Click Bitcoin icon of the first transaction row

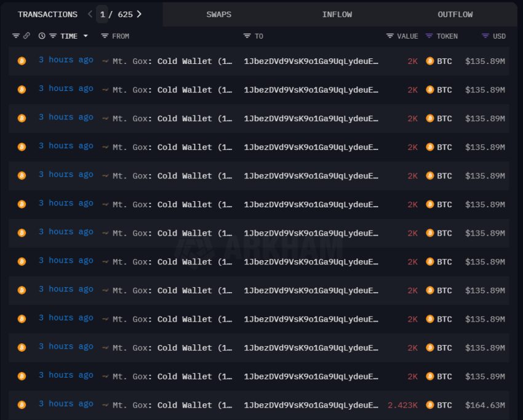22,61
